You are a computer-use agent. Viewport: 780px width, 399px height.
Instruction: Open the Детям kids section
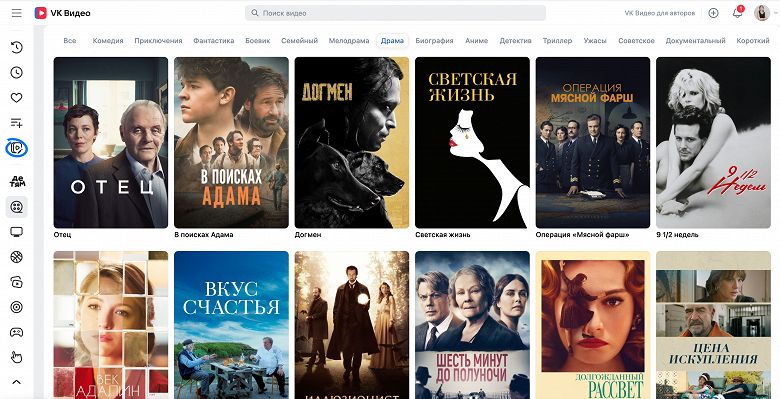(x=17, y=181)
